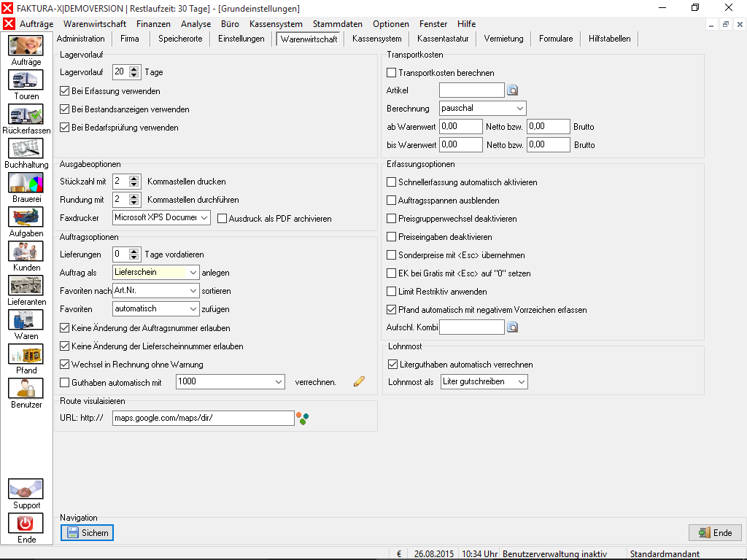Enable Schnellerfassung automatisch aktivieren

coord(392,182)
